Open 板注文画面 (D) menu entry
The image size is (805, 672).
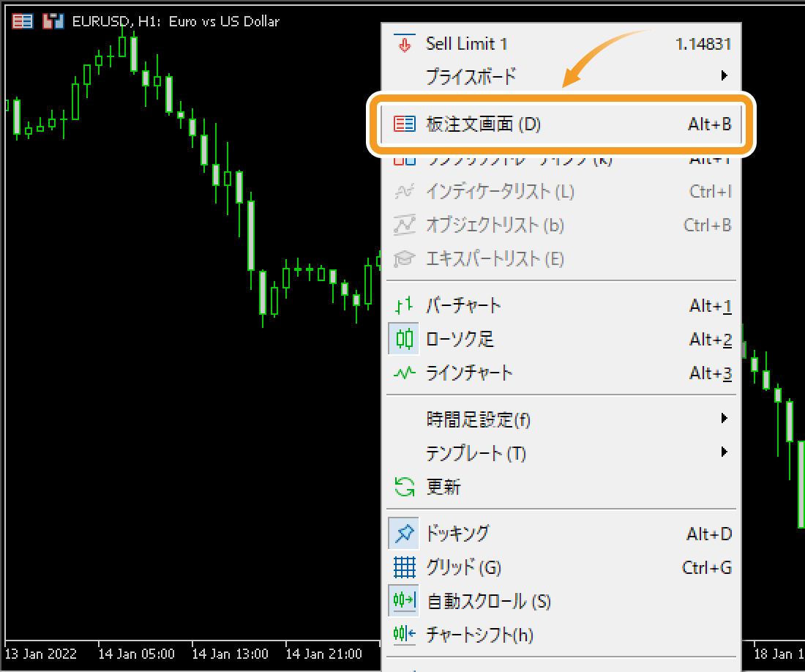[x=561, y=124]
